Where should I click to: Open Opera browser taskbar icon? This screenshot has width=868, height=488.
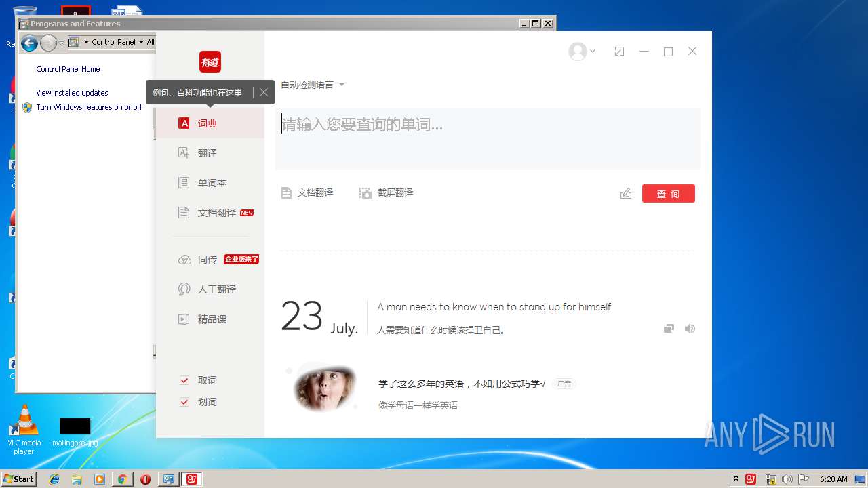pyautogui.click(x=145, y=479)
